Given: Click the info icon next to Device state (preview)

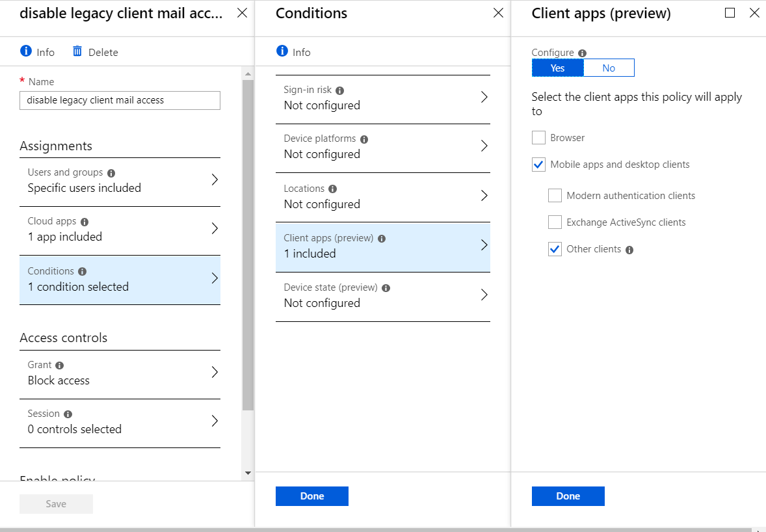Looking at the screenshot, I should (x=386, y=287).
